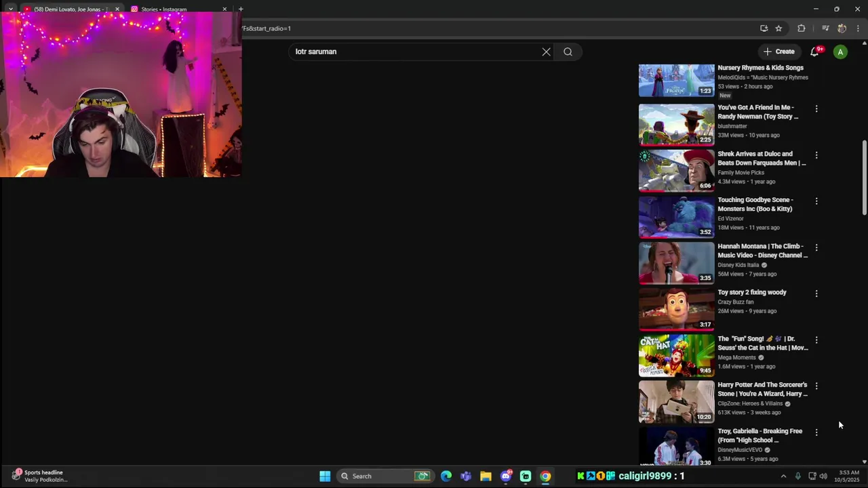
Task: Open File Explorer from taskbar
Action: [486, 476]
